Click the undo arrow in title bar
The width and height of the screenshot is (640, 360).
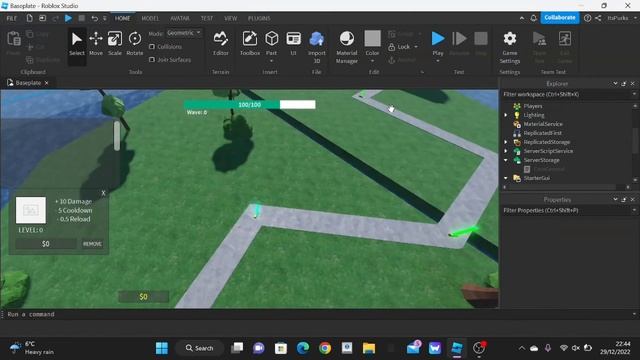[94, 18]
